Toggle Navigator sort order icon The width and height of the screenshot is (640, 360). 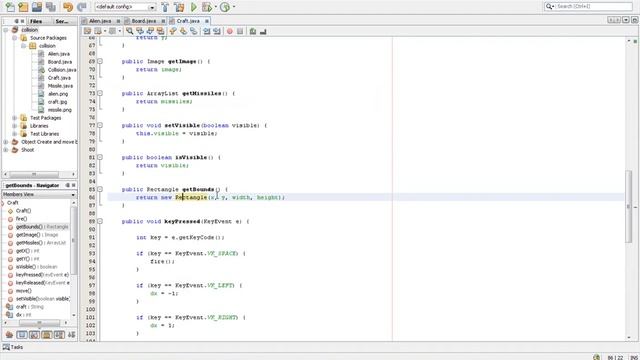[72, 335]
